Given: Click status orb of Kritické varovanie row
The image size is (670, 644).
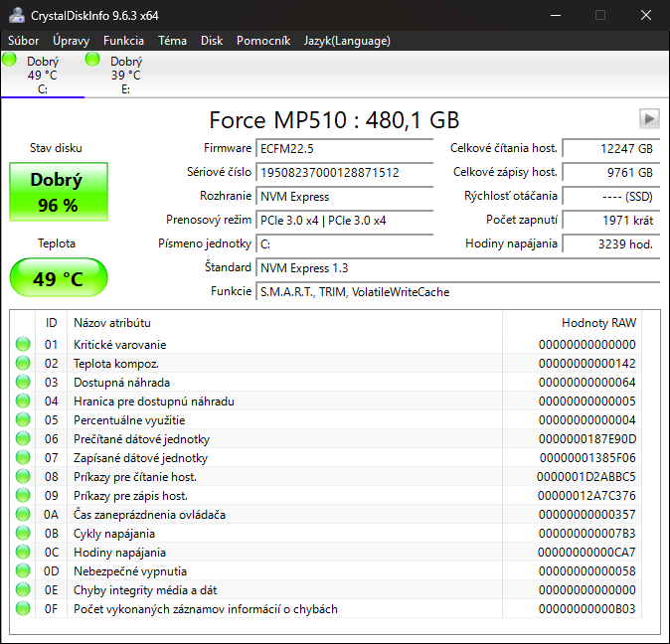Looking at the screenshot, I should pyautogui.click(x=23, y=344).
